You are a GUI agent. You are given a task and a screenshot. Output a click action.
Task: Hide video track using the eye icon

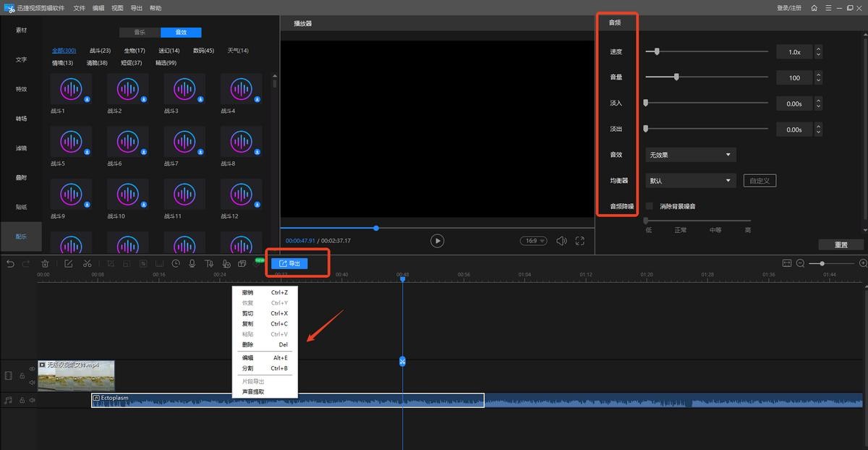tap(32, 369)
